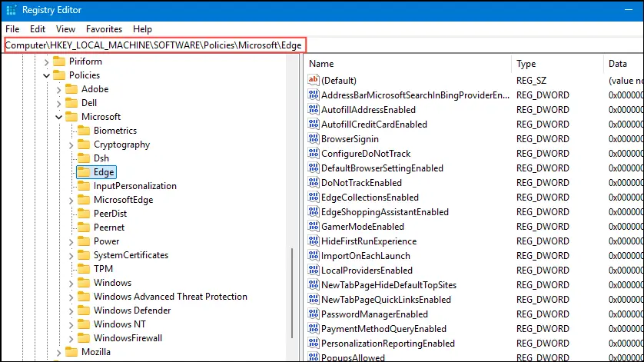
Task: Click the Windows Defender folder icon
Action: 83,311
